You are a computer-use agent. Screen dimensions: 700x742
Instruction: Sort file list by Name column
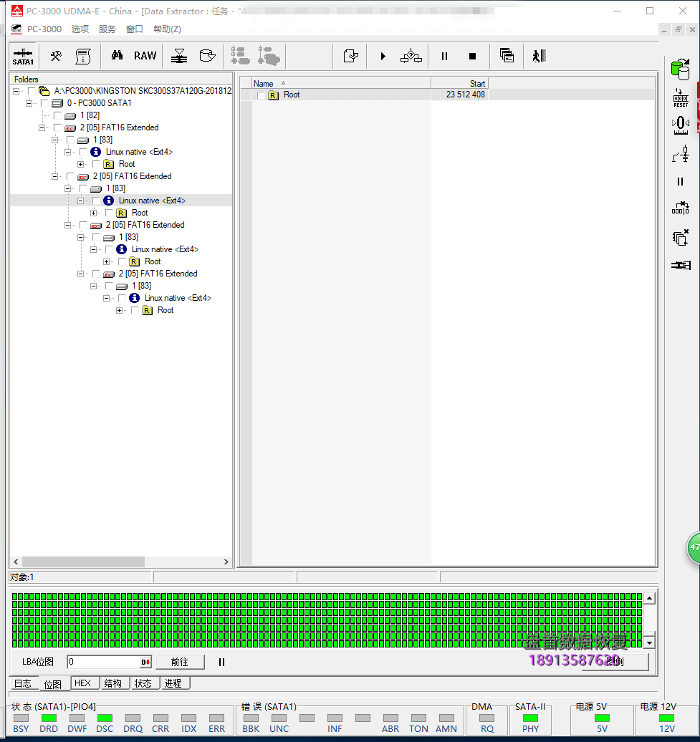click(x=341, y=84)
